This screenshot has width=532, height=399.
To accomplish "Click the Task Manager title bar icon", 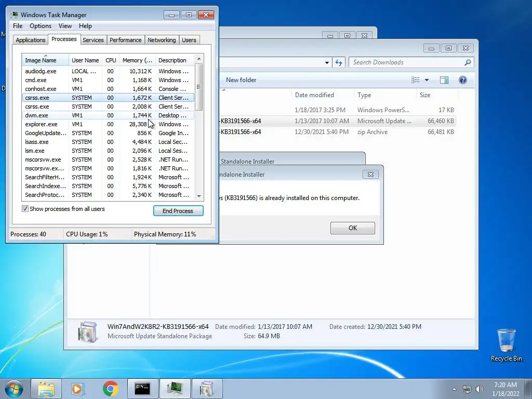I will [14, 15].
